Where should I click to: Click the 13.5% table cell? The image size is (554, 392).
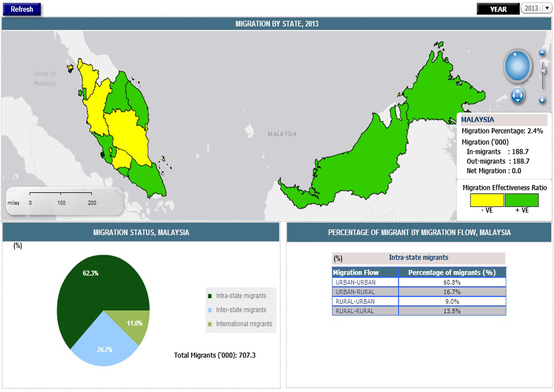452,311
